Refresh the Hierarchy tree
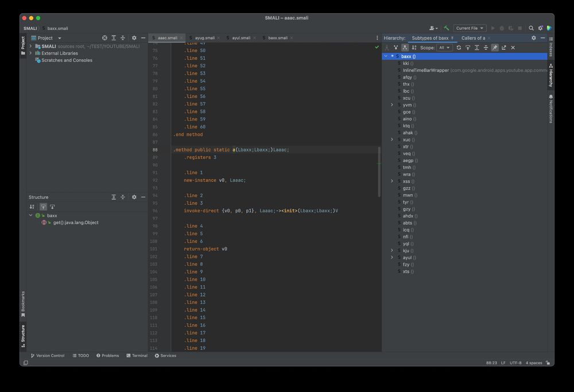Viewport: 574px width, 392px height. 459,48
